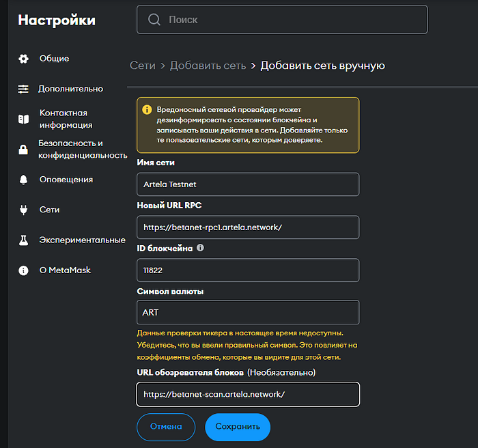Click the flask icon beside Экспериментальные
This screenshot has height=448, width=478.
23,240
